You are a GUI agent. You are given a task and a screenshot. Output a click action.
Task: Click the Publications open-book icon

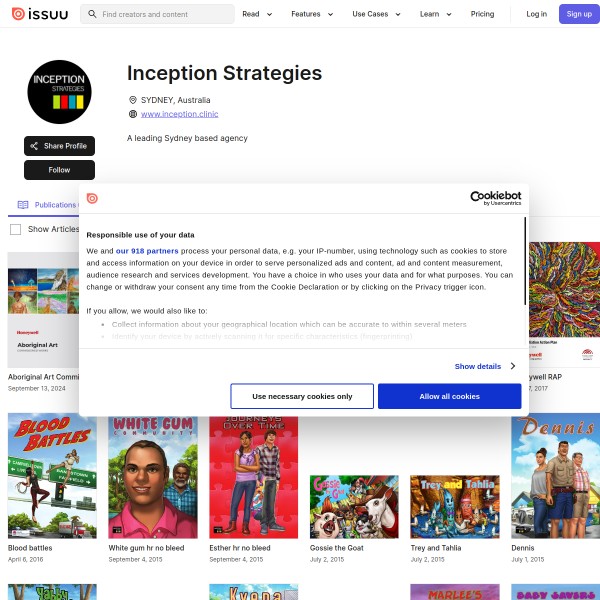(x=23, y=205)
